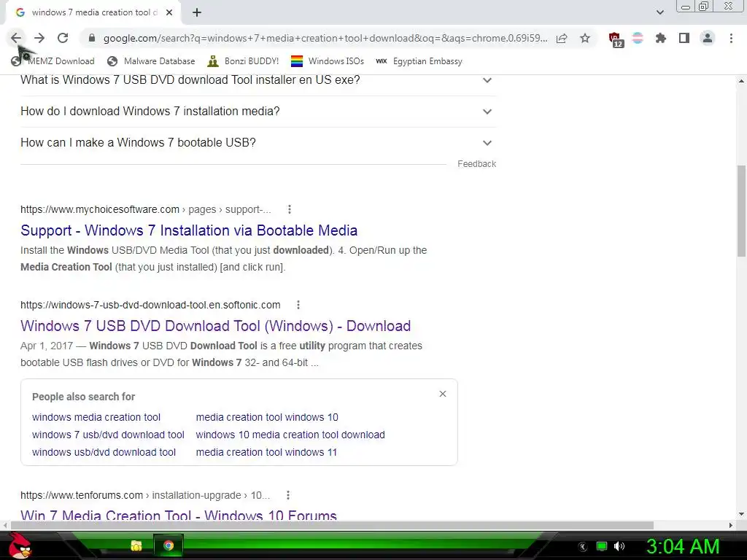Open the 3:04 AM taskbar clock
Image resolution: width=747 pixels, height=560 pixels.
[x=683, y=546]
